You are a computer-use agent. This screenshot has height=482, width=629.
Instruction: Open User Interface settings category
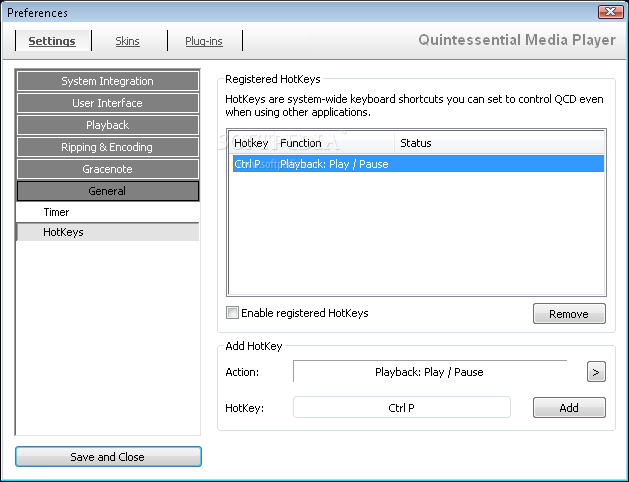108,103
